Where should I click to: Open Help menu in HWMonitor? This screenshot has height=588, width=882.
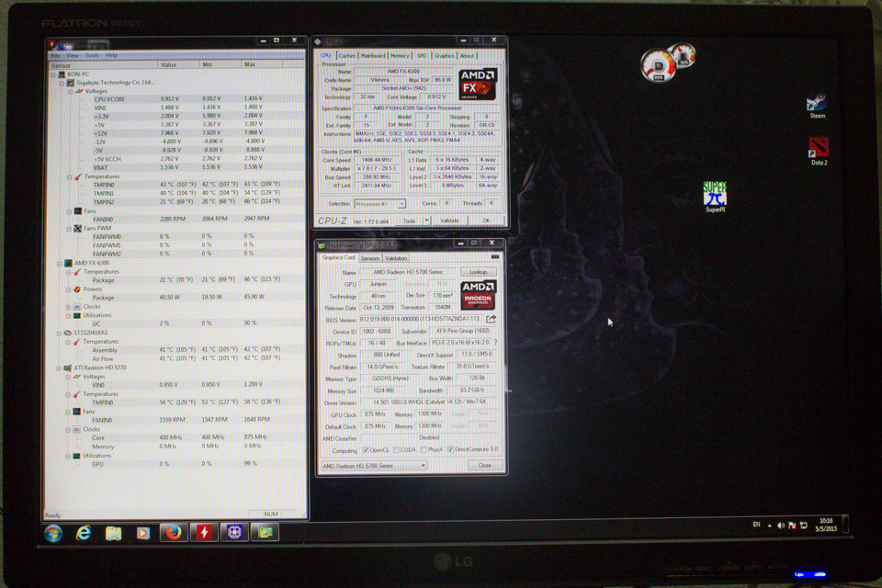tap(111, 55)
